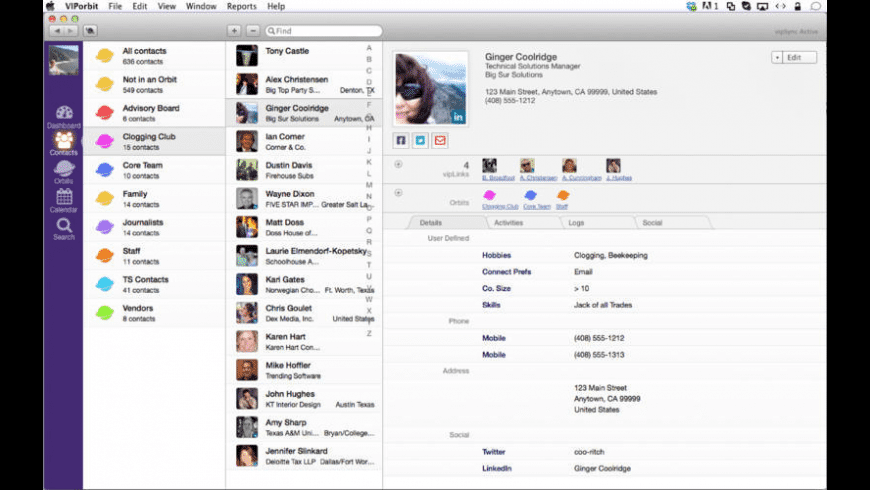Open the Calendar sidebar icon
This screenshot has width=870, height=490.
tap(64, 200)
